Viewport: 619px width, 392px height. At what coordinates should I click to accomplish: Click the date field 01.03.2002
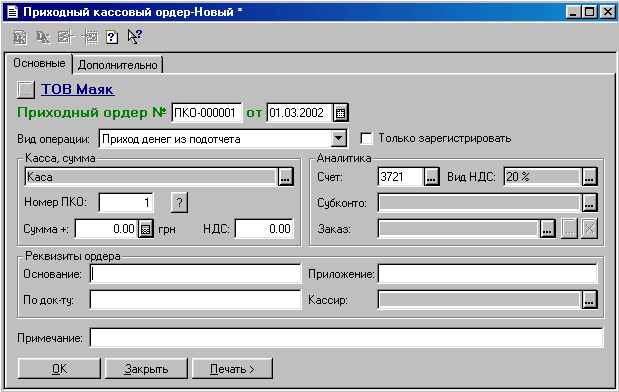click(x=300, y=113)
